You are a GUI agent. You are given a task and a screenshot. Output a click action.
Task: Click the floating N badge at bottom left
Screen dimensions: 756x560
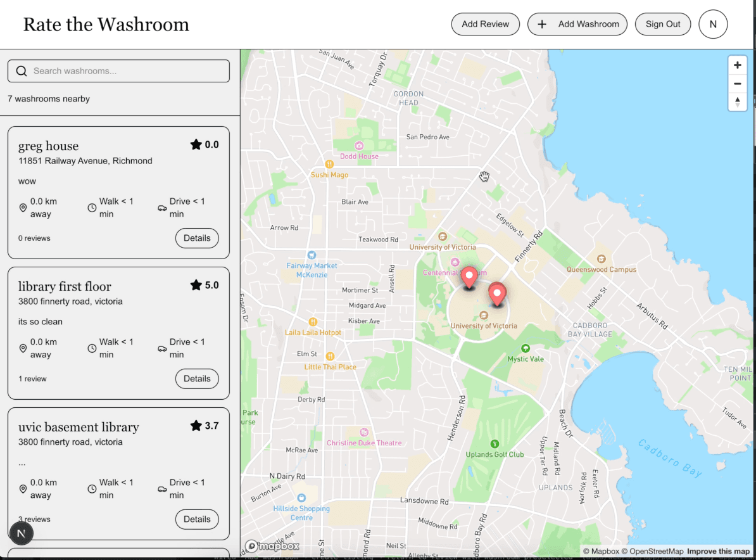(x=21, y=533)
